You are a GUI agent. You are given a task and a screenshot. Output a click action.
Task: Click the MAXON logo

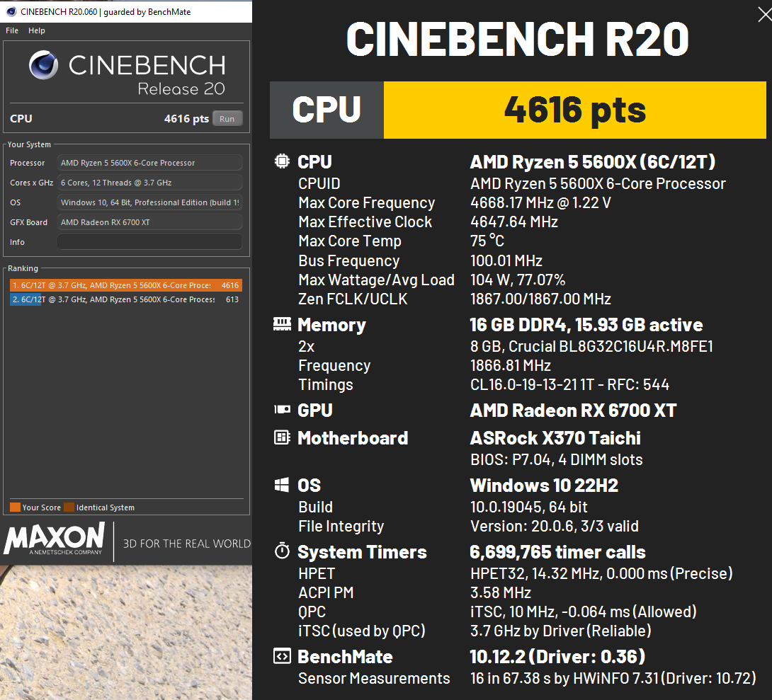[x=55, y=539]
